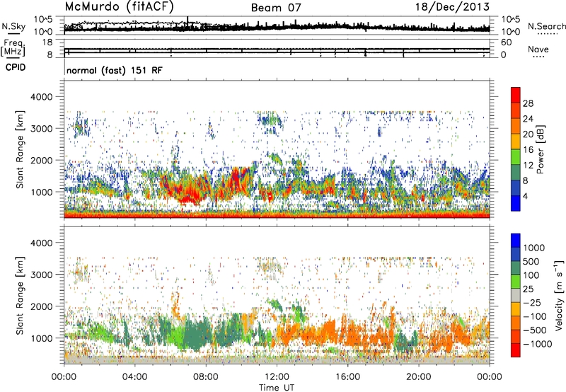Viewport: 566px width, 392px height.
Task: Click the "Power [dB]" colorbar title
Action: tap(541, 149)
